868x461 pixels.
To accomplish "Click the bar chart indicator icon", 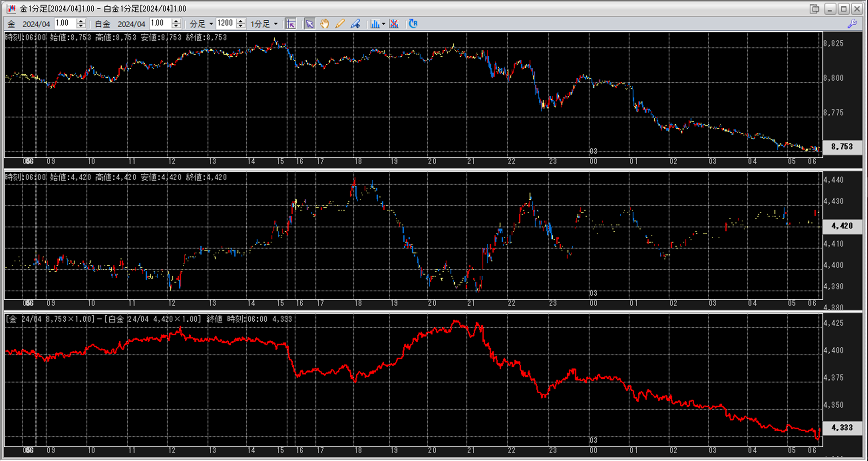I will [374, 24].
